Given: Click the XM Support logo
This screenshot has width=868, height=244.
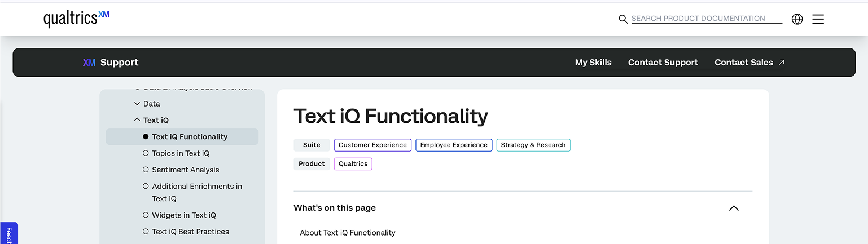Looking at the screenshot, I should point(111,63).
